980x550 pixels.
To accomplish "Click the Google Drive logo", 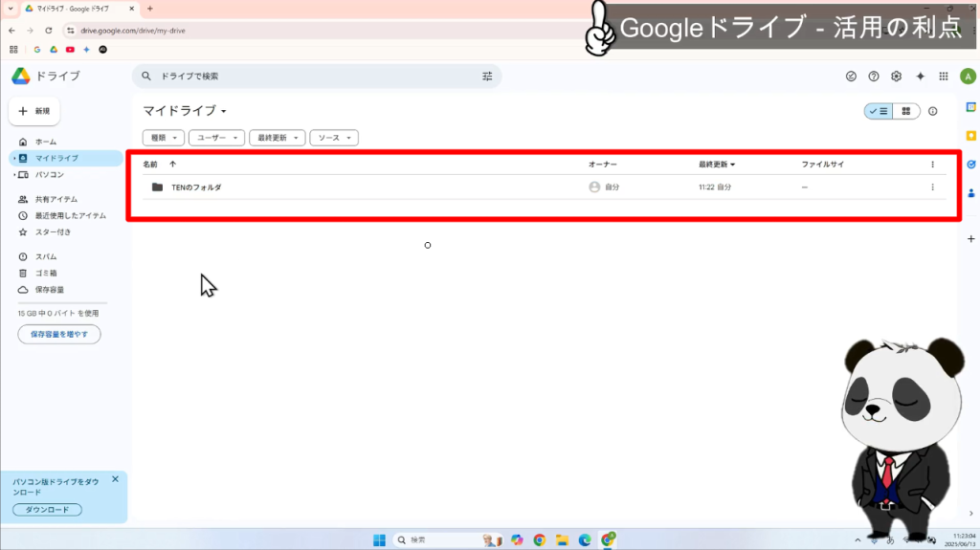I will [x=21, y=76].
